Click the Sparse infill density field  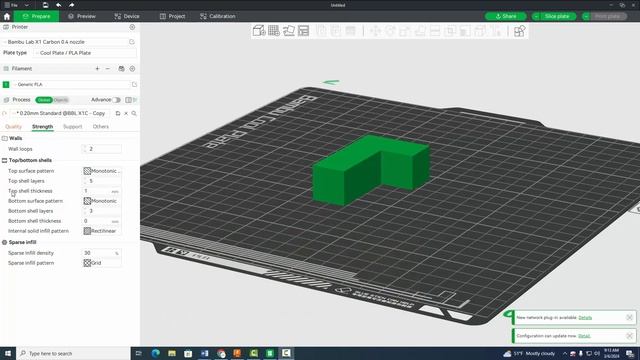coord(102,253)
